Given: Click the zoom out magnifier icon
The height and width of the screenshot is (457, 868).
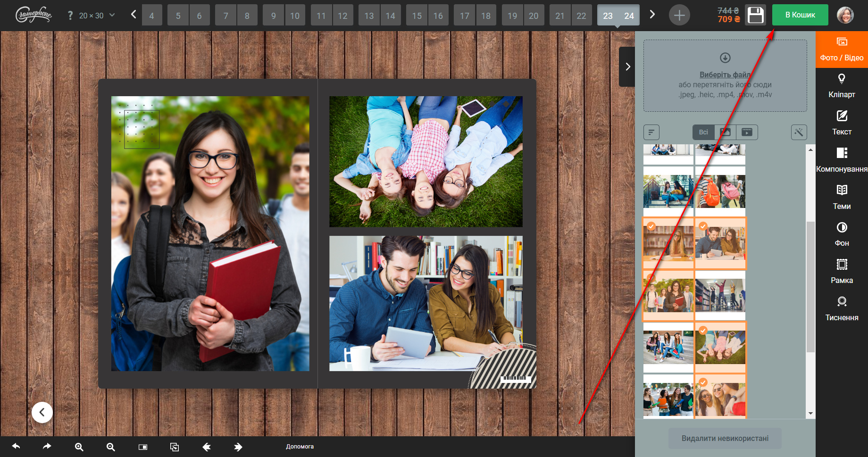Looking at the screenshot, I should point(110,447).
